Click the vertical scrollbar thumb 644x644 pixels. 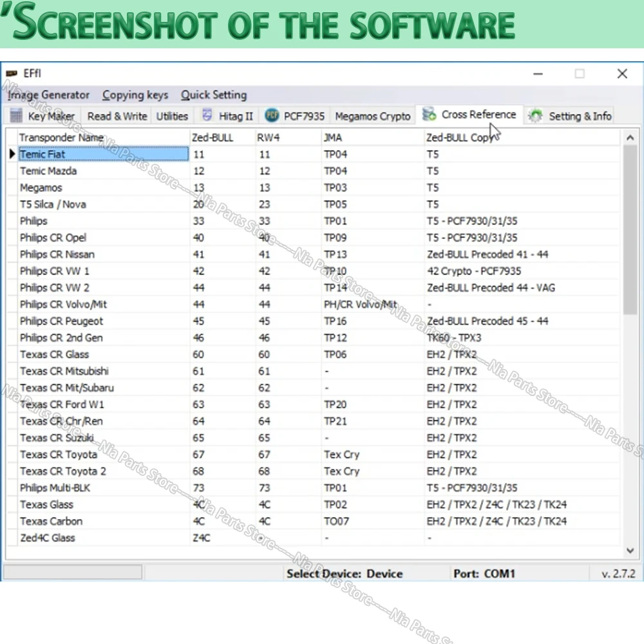(x=630, y=230)
